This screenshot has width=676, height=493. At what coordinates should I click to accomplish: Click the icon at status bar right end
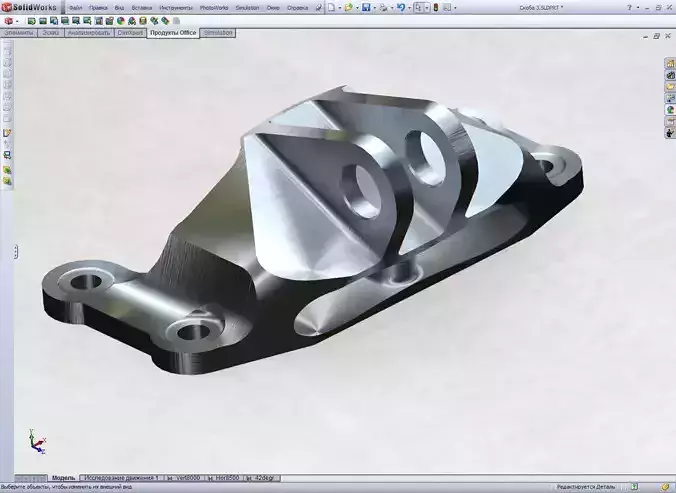(666, 487)
